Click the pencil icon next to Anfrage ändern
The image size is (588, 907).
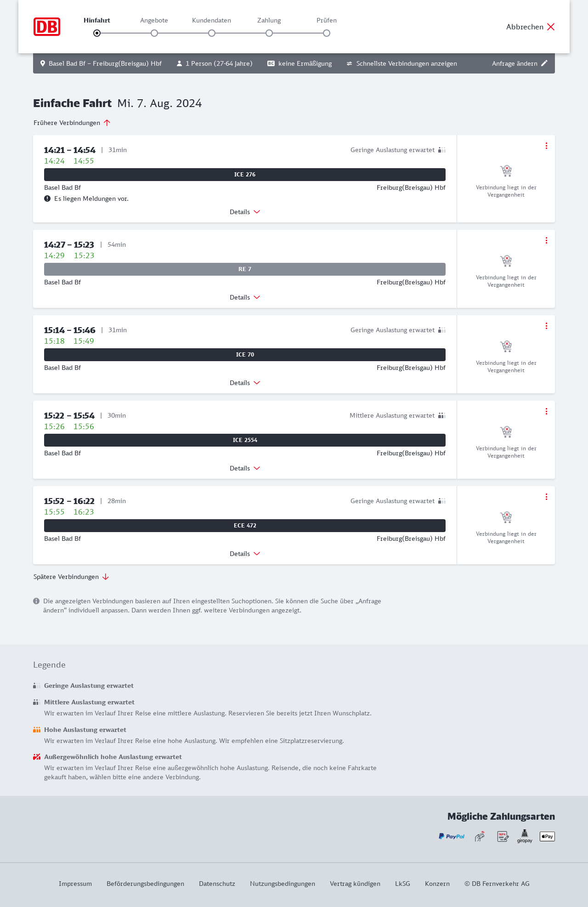pyautogui.click(x=544, y=63)
